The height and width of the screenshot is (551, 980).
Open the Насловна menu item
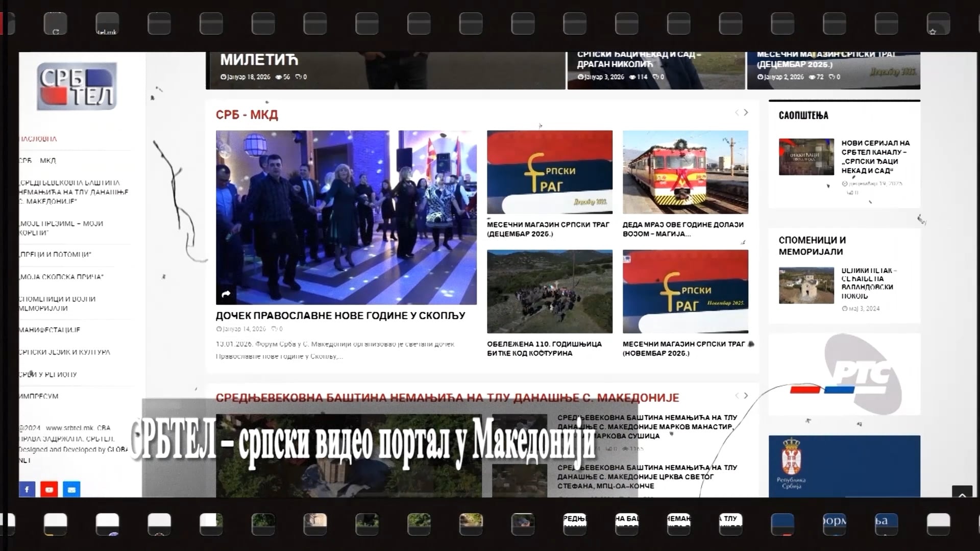[x=38, y=139]
